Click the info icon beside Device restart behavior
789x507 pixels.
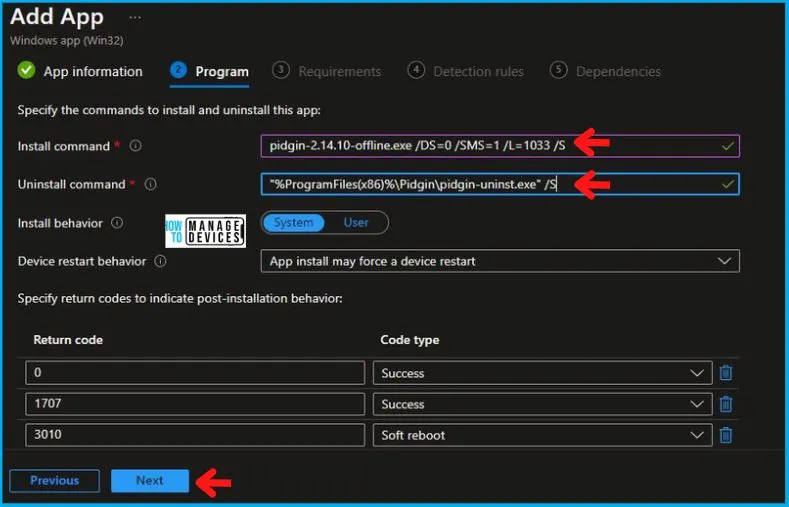coord(161,261)
